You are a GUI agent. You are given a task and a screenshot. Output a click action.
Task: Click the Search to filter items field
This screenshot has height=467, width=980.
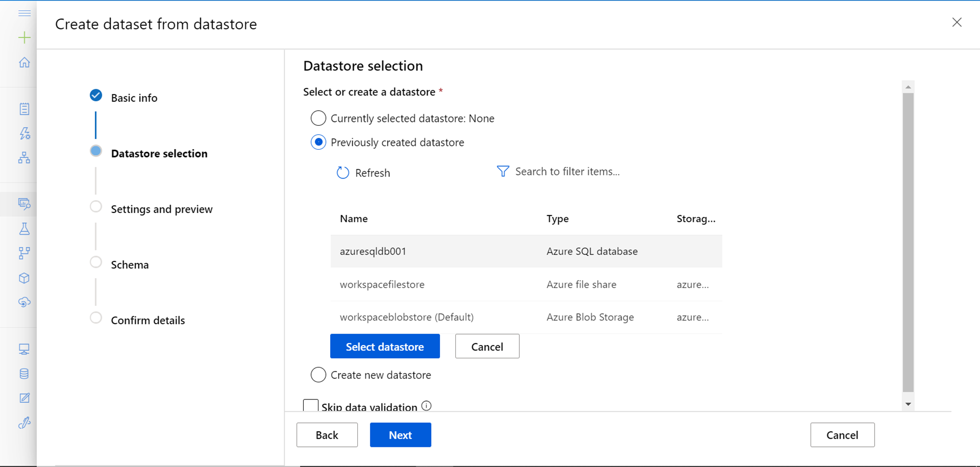(567, 171)
